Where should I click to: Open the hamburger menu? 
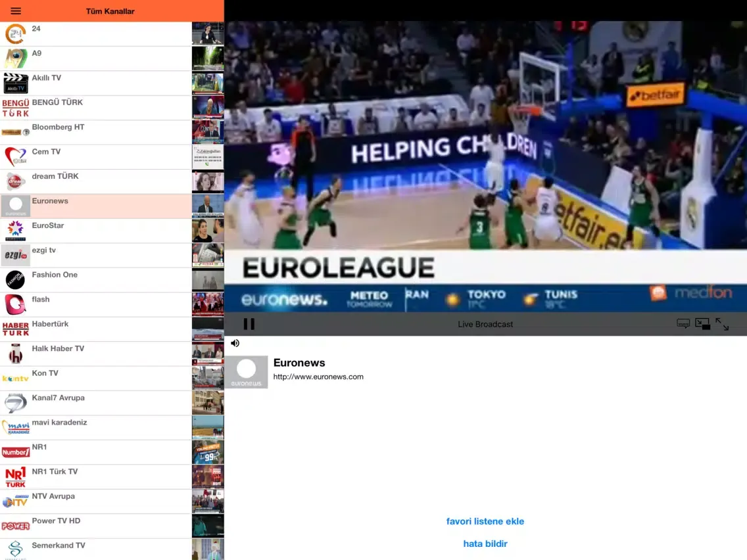click(x=16, y=11)
